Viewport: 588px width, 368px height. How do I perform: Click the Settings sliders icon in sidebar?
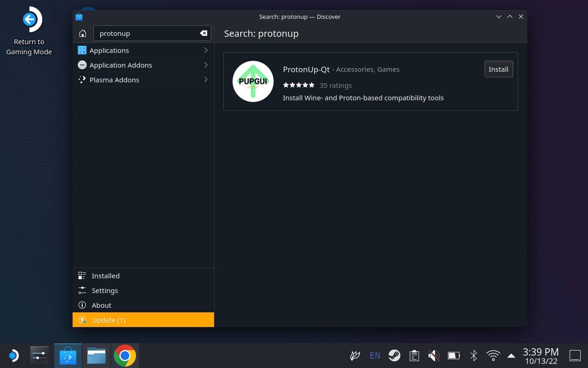82,290
